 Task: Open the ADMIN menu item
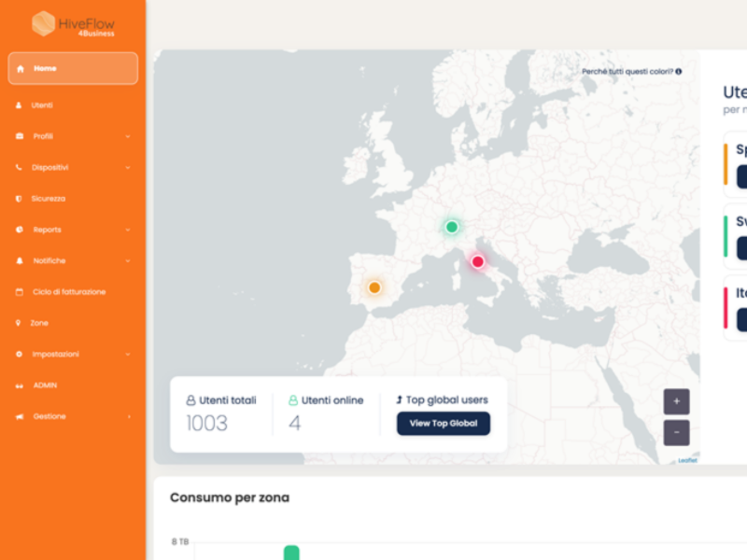point(45,385)
